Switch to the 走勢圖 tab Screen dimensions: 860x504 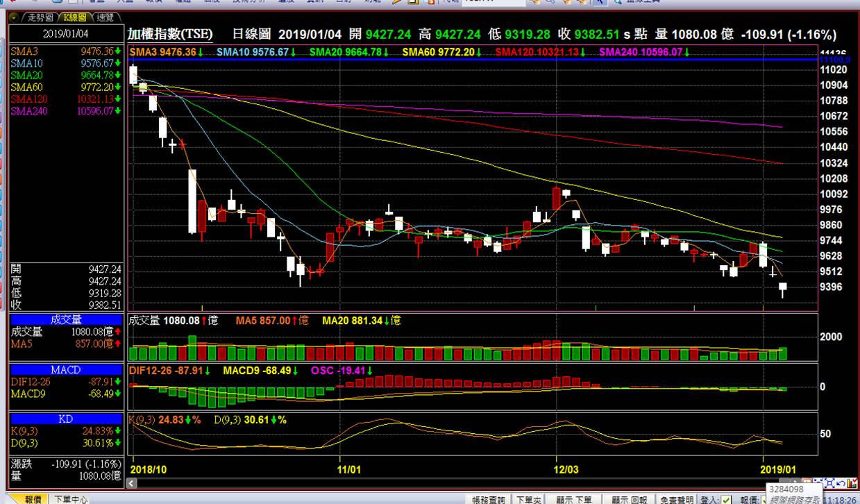pyautogui.click(x=39, y=17)
